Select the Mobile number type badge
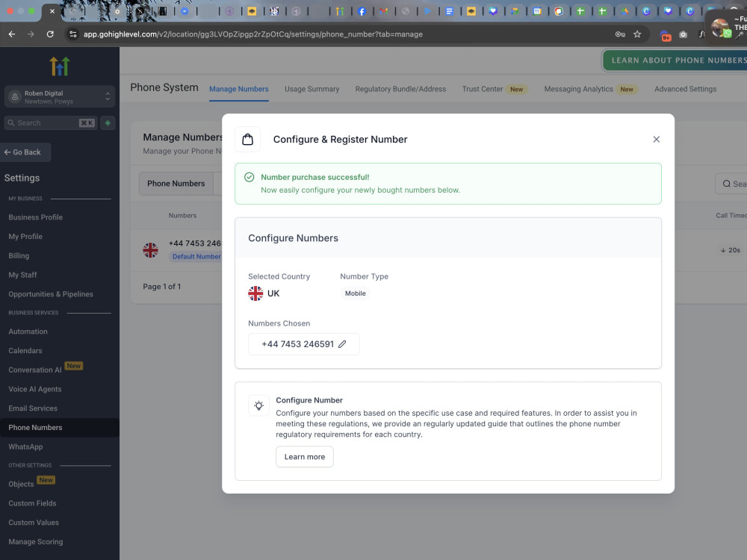The width and height of the screenshot is (747, 560). 356,293
